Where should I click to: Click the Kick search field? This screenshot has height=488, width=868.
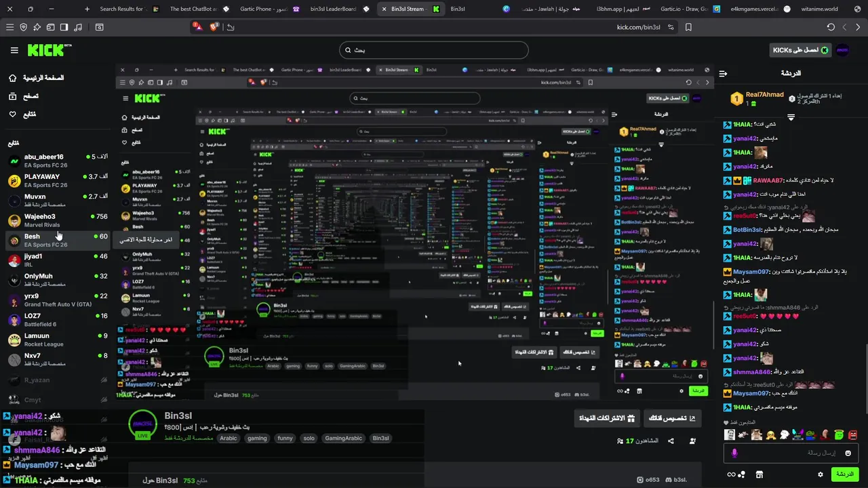pos(434,50)
